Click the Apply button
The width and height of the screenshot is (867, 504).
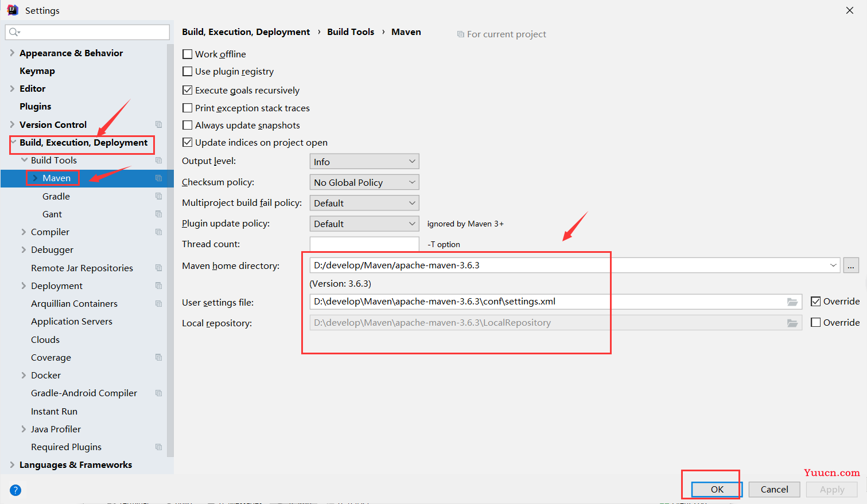[832, 489]
